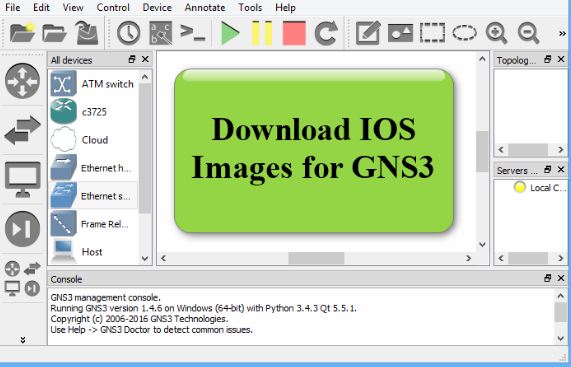Click the Add a note icon
Screen dimensions: 571x367
pyautogui.click(x=368, y=33)
